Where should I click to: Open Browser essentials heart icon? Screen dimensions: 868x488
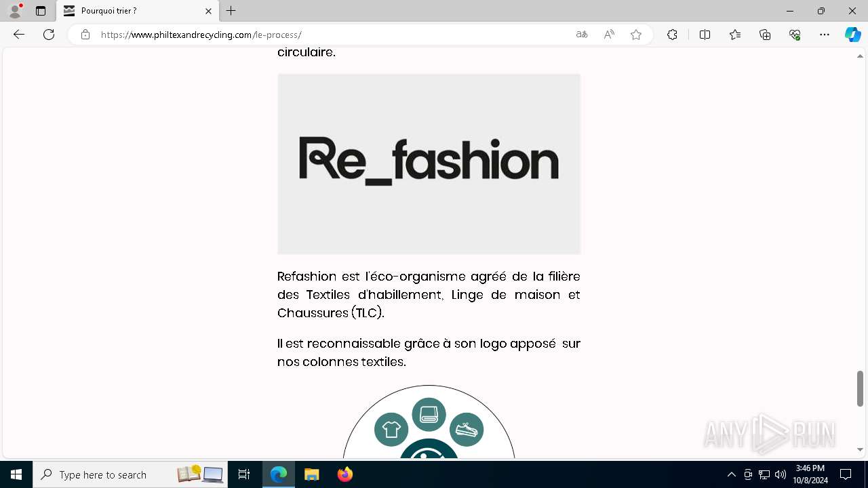coord(795,35)
